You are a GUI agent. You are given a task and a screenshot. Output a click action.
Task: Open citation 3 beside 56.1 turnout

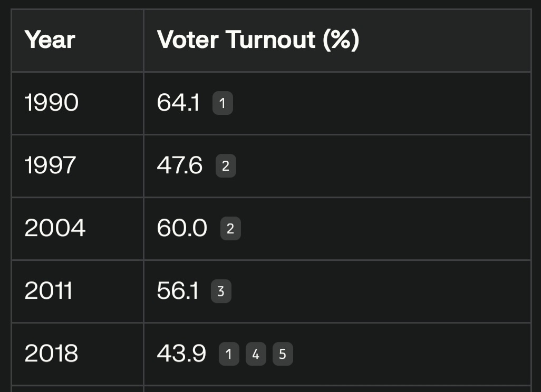(x=221, y=291)
